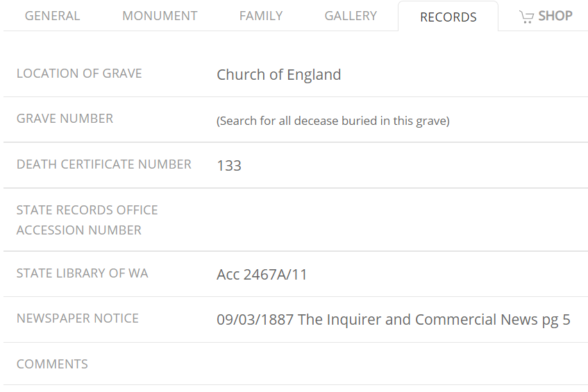Click the empty Comments value area
The width and height of the screenshot is (588, 392).
coord(396,364)
